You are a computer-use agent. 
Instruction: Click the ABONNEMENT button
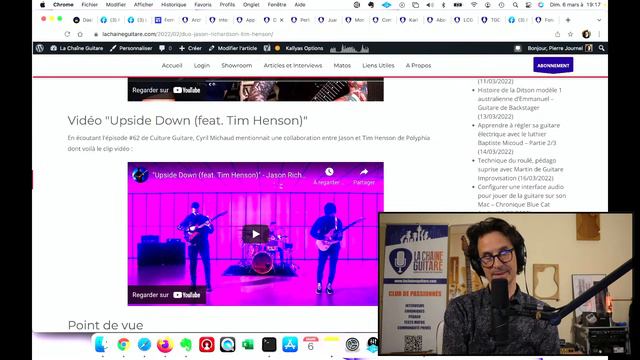(553, 65)
